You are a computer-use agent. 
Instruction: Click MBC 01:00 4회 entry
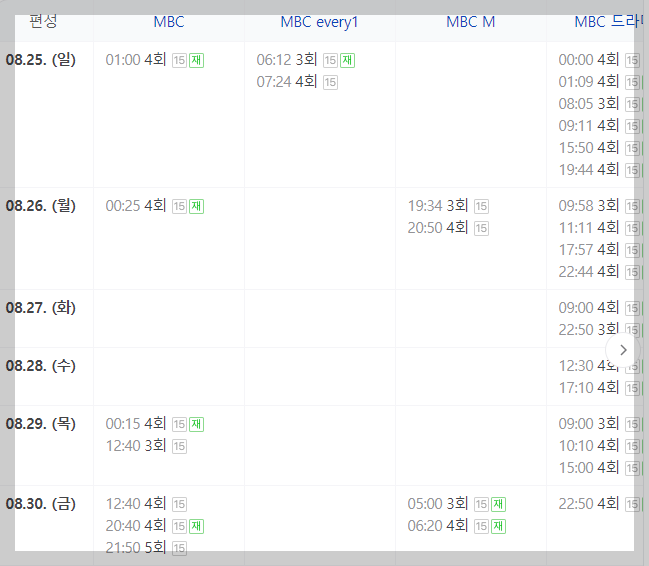point(136,60)
